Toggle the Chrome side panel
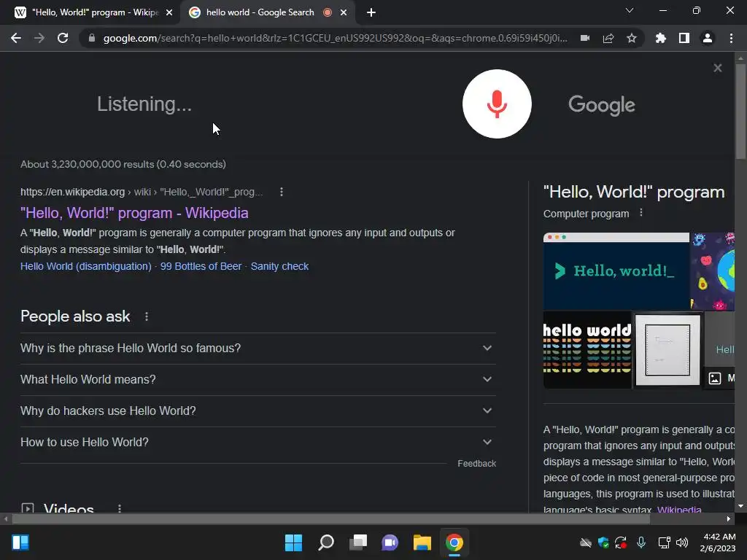Image resolution: width=747 pixels, height=560 pixels. click(684, 38)
